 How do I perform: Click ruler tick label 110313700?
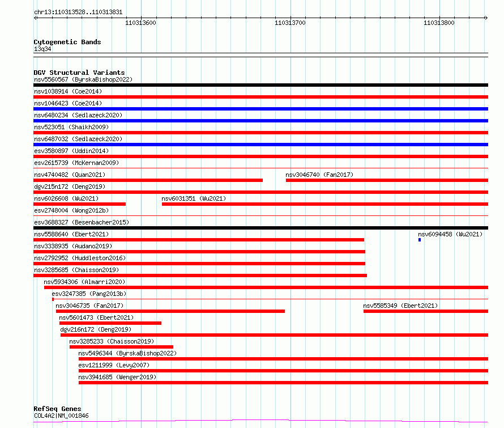290,23
